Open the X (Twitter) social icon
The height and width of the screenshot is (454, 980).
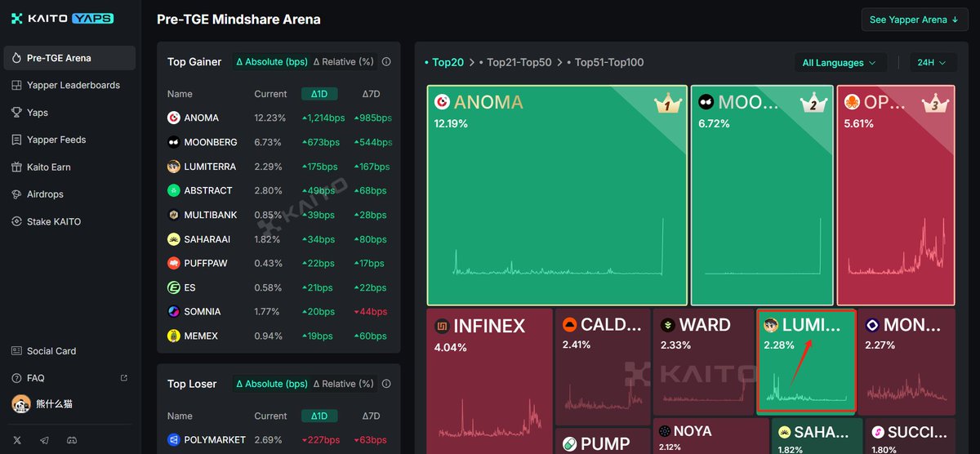coord(17,440)
